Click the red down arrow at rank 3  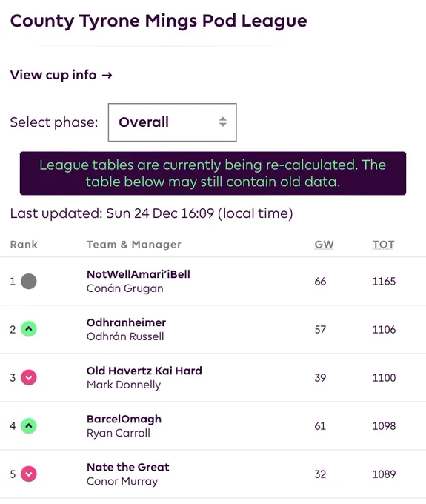pos(29,377)
